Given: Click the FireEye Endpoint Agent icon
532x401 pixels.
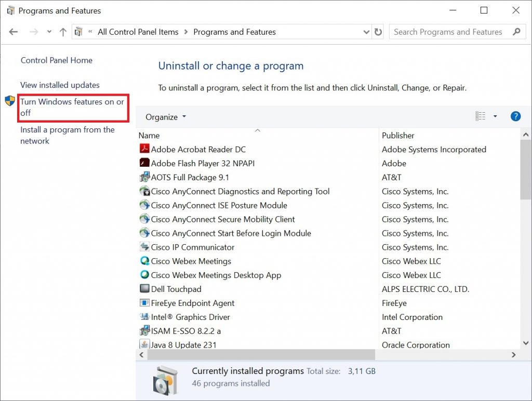Looking at the screenshot, I should click(x=144, y=302).
